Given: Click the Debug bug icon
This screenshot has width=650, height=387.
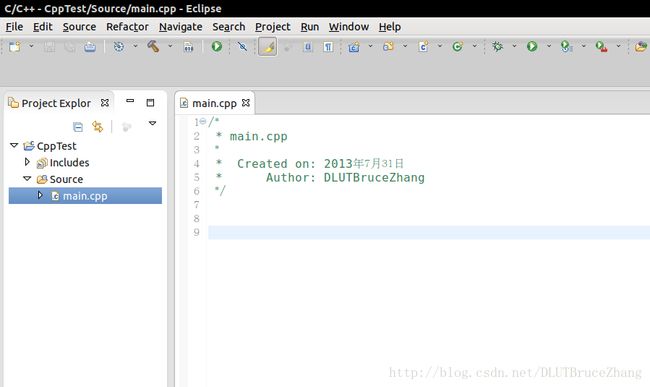Looking at the screenshot, I should pyautogui.click(x=497, y=46).
